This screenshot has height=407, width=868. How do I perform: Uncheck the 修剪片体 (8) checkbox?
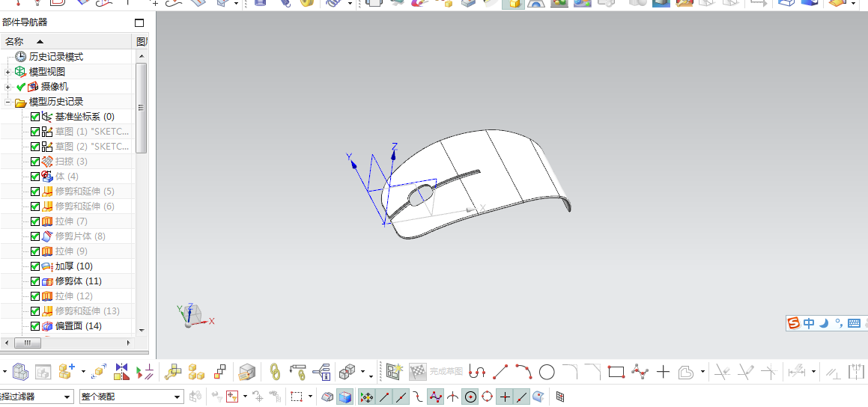pos(35,236)
